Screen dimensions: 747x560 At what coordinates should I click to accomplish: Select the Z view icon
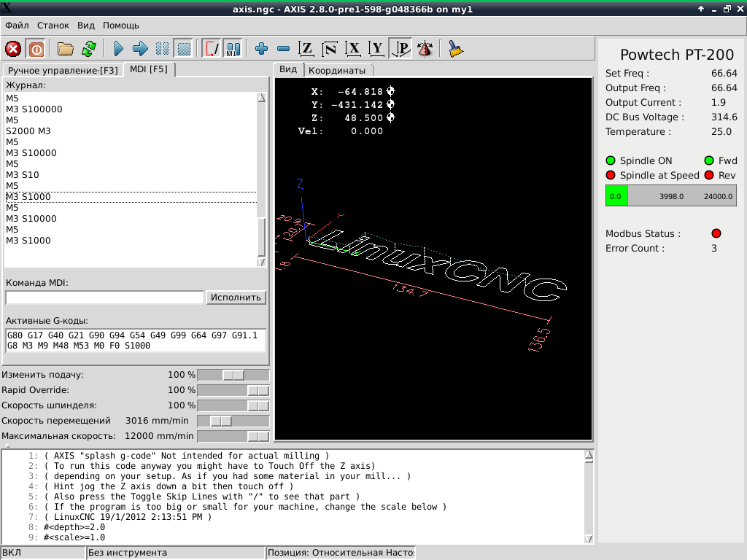[x=307, y=49]
